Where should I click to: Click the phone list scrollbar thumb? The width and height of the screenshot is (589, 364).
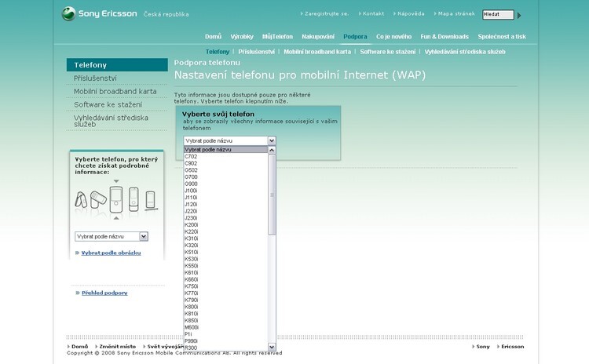tap(272, 195)
